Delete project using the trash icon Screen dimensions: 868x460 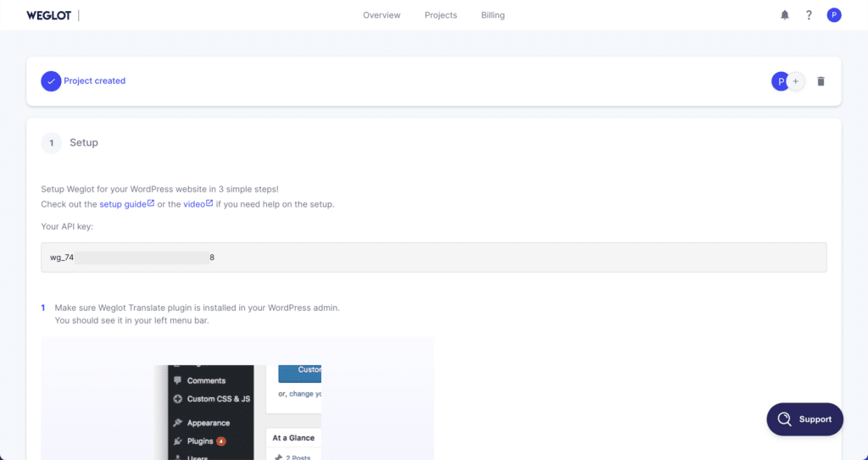point(821,81)
